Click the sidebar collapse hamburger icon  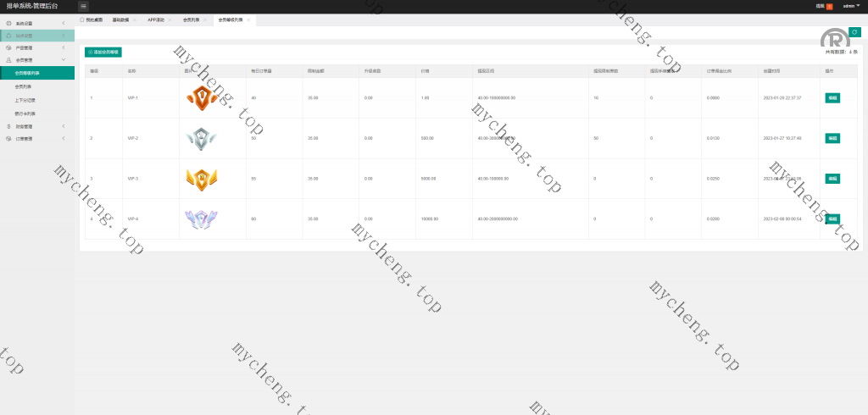coord(84,6)
